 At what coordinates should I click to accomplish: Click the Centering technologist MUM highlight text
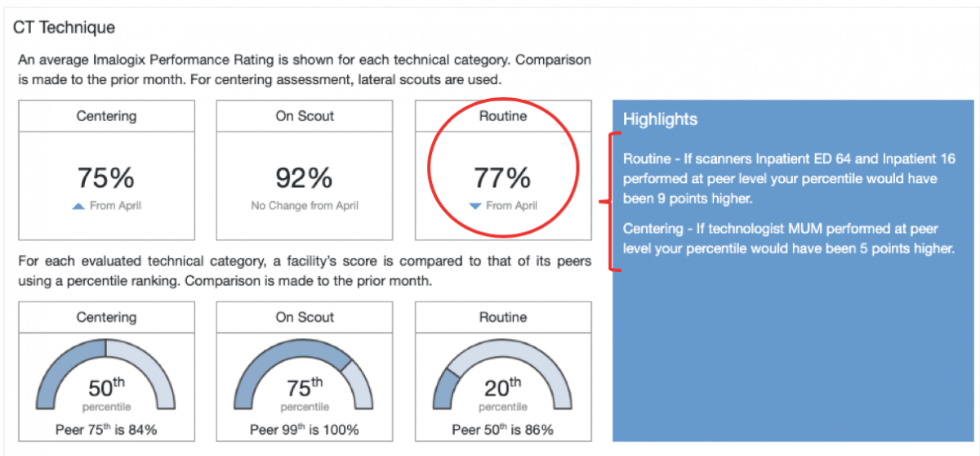click(788, 238)
